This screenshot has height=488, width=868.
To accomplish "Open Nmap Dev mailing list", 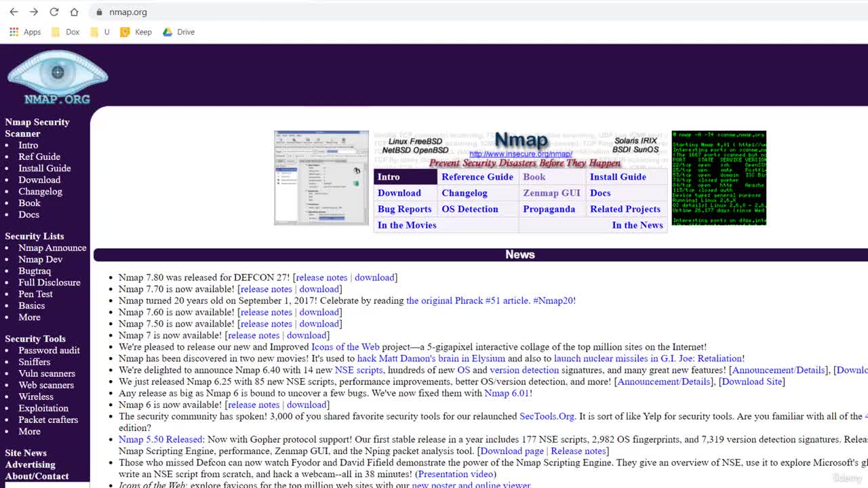I will tap(41, 259).
